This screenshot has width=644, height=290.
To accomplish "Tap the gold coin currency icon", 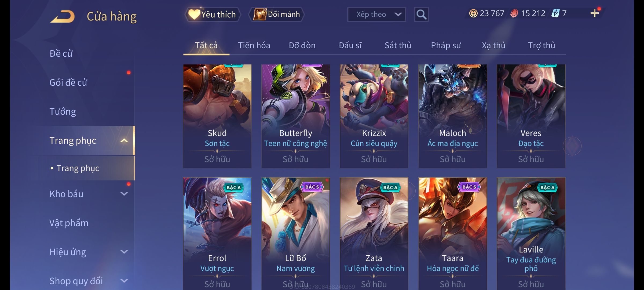I will pos(473,13).
